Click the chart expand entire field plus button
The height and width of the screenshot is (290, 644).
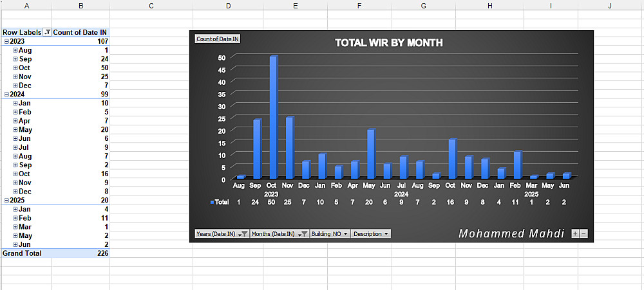(575, 234)
